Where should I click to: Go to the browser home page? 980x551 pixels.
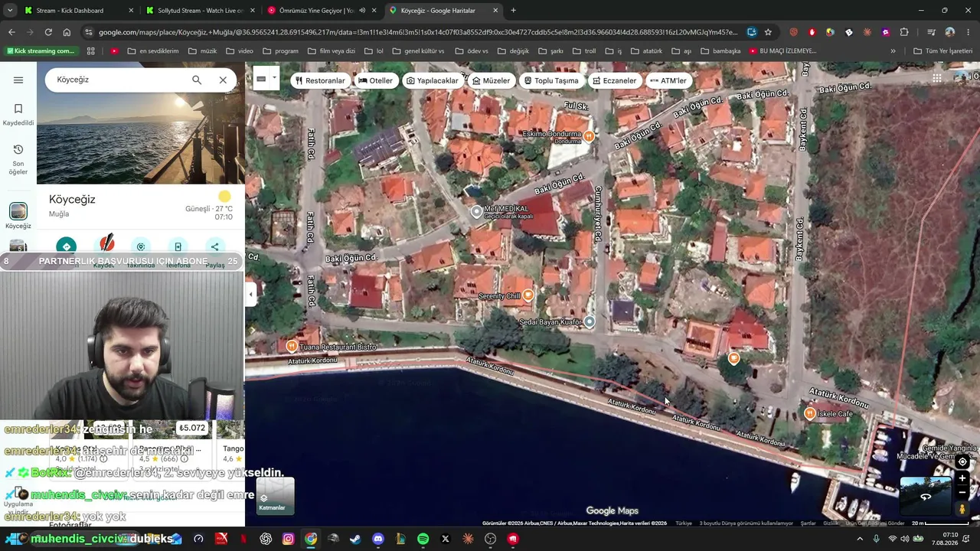click(x=67, y=32)
